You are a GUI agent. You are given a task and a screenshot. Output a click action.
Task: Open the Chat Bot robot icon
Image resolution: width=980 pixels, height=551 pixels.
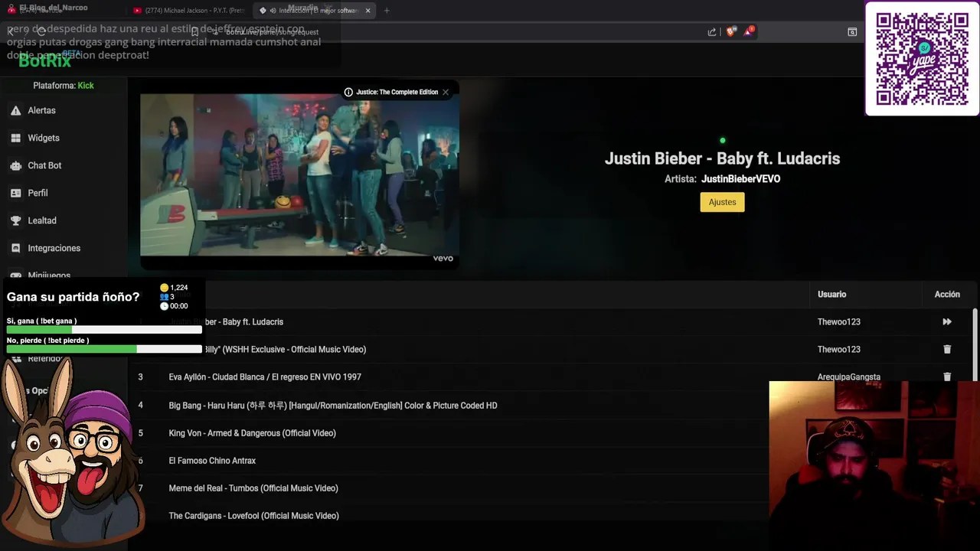tap(15, 166)
